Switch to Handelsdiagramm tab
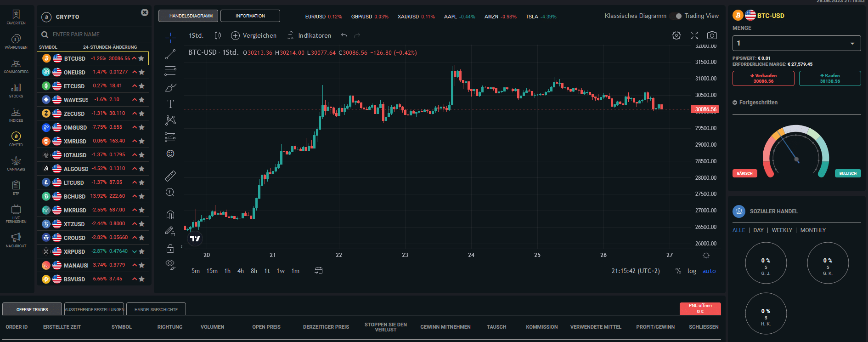The height and width of the screenshot is (342, 868). click(188, 16)
